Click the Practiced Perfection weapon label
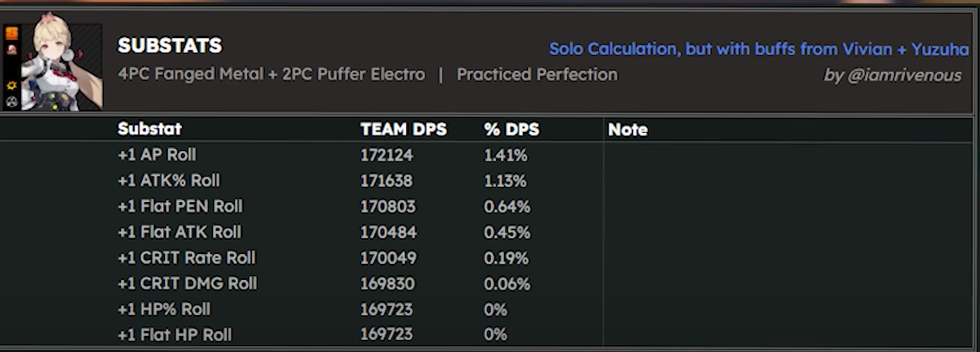Viewport: 980px width, 352px height. (537, 75)
